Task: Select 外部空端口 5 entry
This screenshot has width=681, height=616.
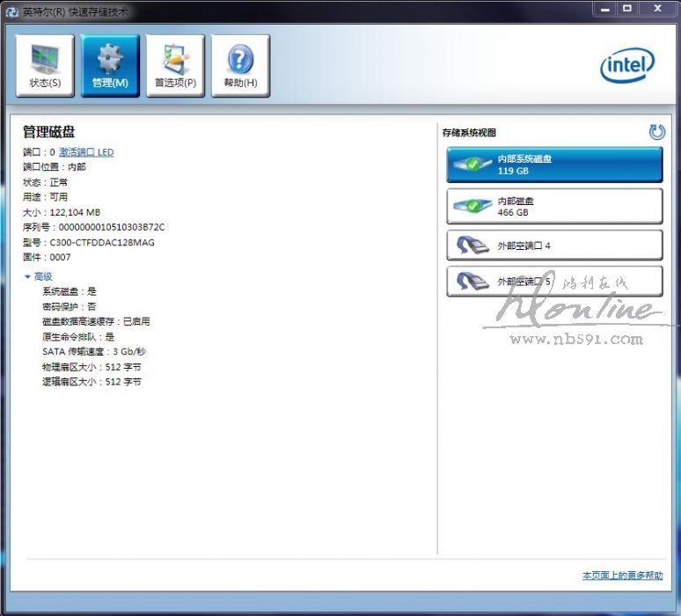Action: click(554, 282)
